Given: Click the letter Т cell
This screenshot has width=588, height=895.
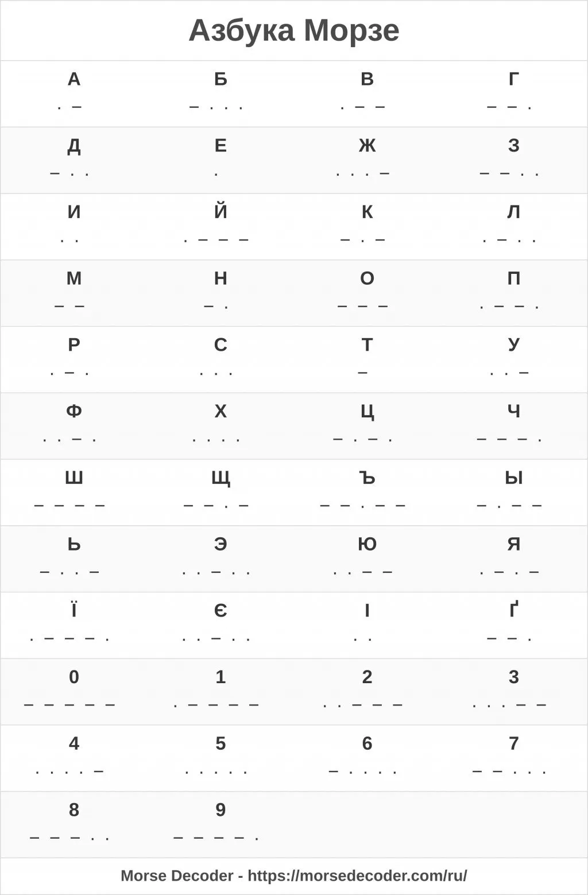Looking at the screenshot, I should [x=367, y=359].
